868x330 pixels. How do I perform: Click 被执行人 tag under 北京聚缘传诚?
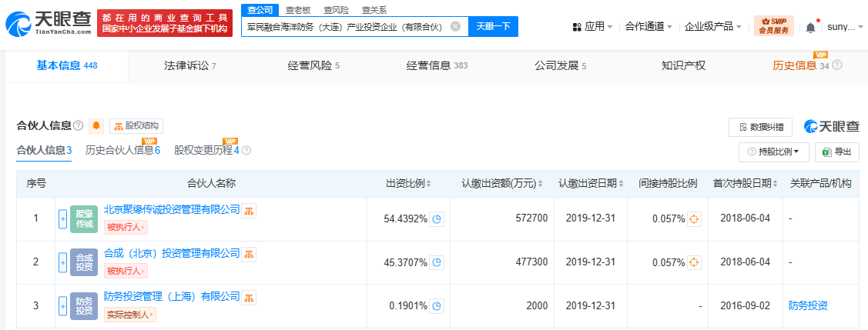(x=126, y=227)
